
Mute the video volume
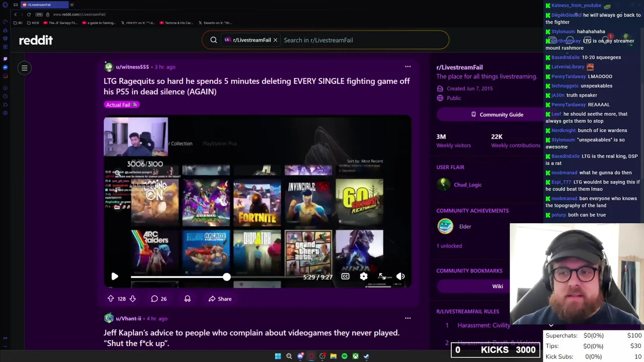point(400,277)
